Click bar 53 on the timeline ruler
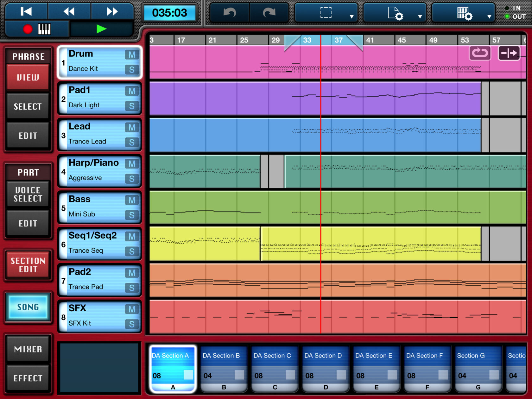Screen dimensions: 532x399 click(x=465, y=40)
